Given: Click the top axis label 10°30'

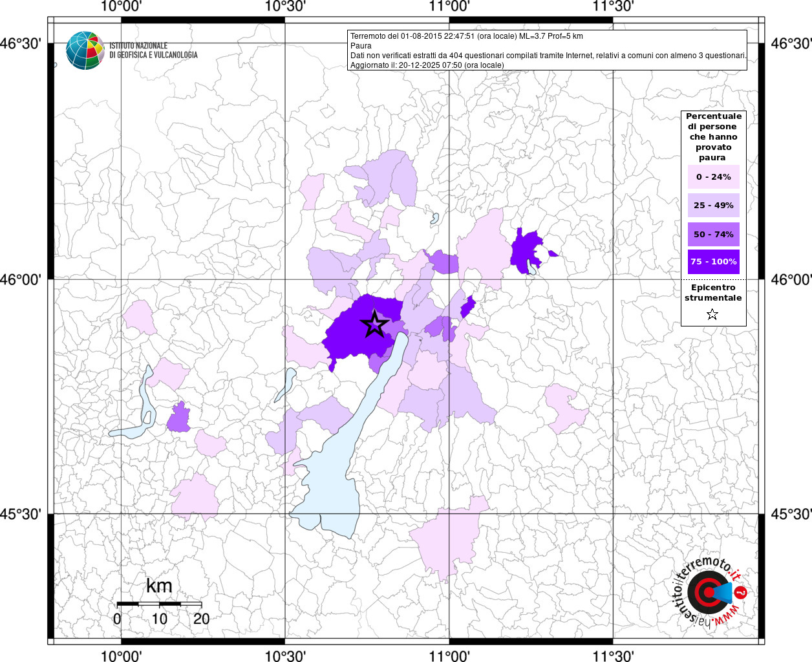Looking at the screenshot, I should [285, 7].
